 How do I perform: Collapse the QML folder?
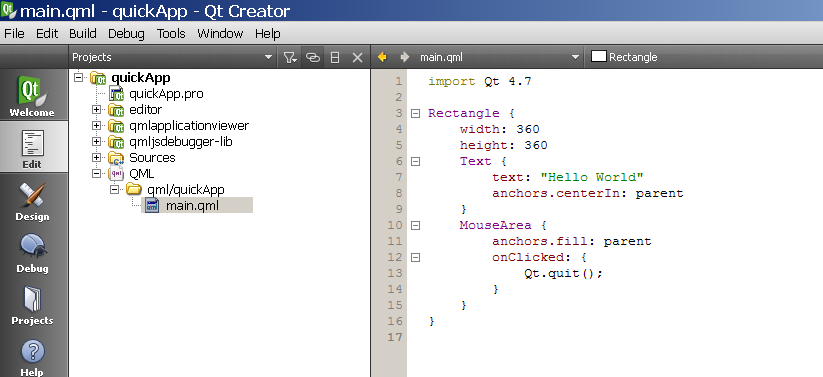(97, 173)
